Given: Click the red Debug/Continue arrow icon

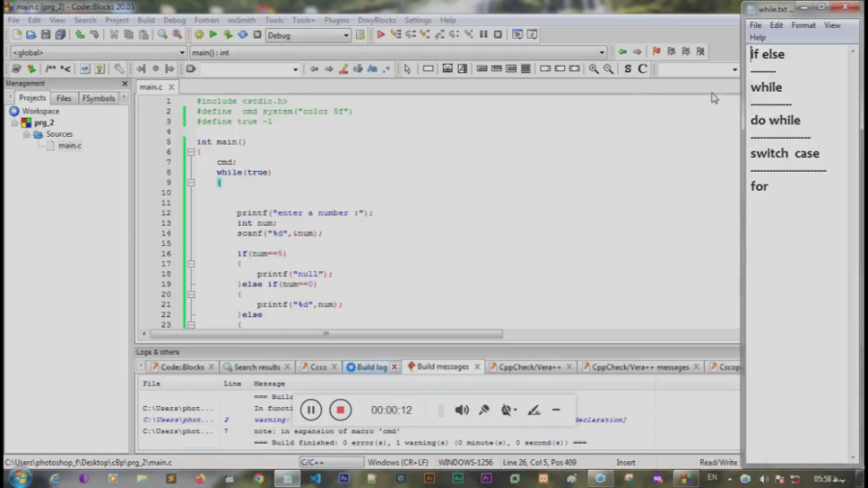Looking at the screenshot, I should (x=381, y=35).
